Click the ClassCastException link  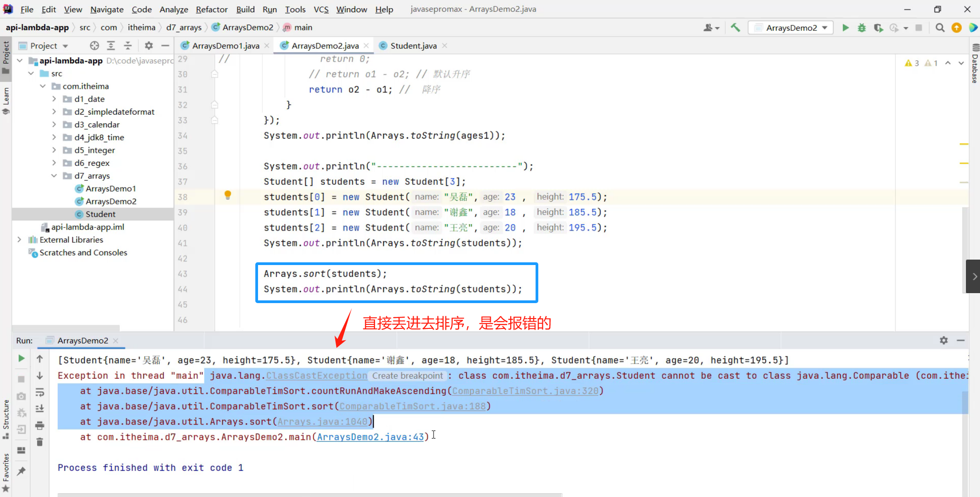(317, 376)
